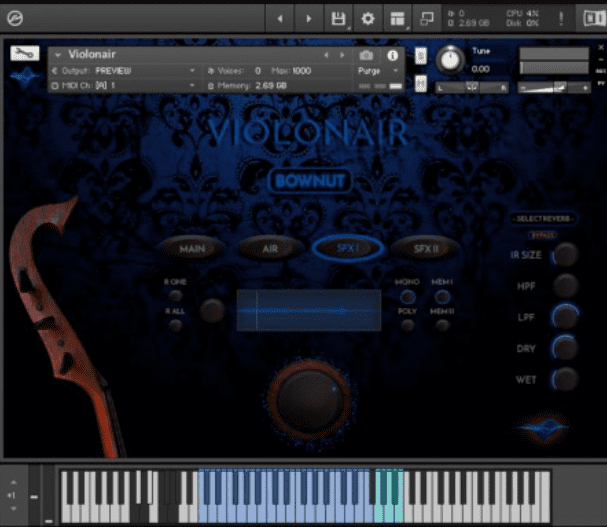Open settings gear options

[x=368, y=18]
